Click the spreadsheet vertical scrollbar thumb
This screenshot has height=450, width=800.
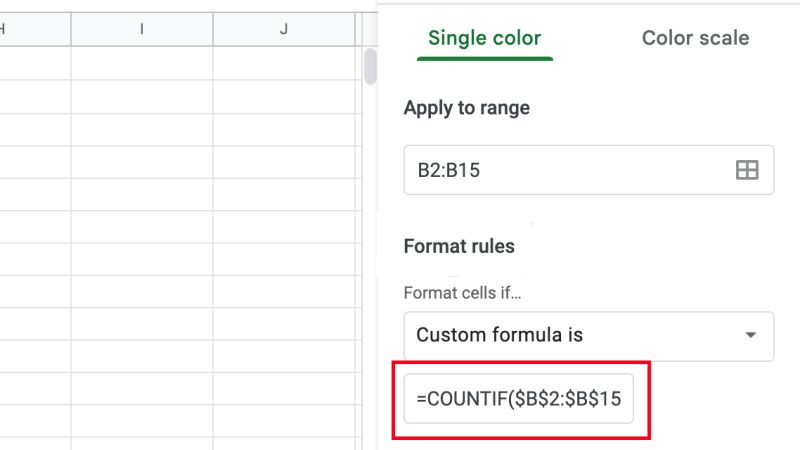pyautogui.click(x=370, y=66)
